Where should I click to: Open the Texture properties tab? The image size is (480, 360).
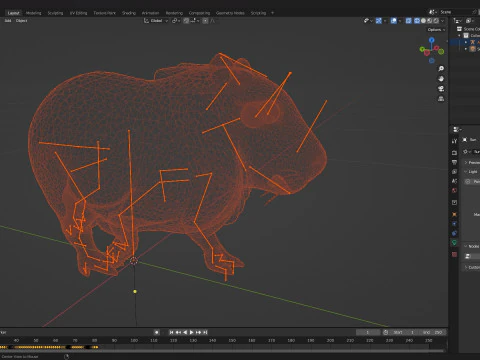(x=454, y=254)
